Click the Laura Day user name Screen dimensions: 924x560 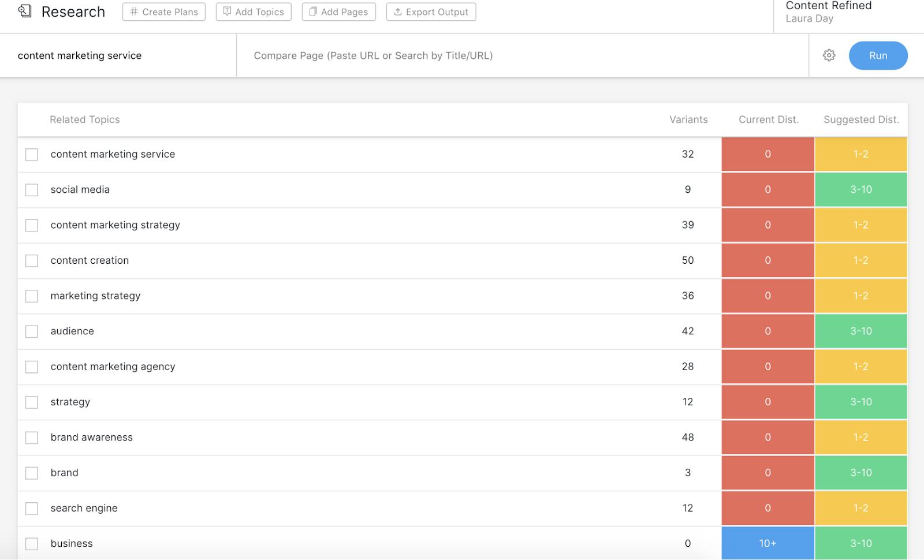(810, 18)
